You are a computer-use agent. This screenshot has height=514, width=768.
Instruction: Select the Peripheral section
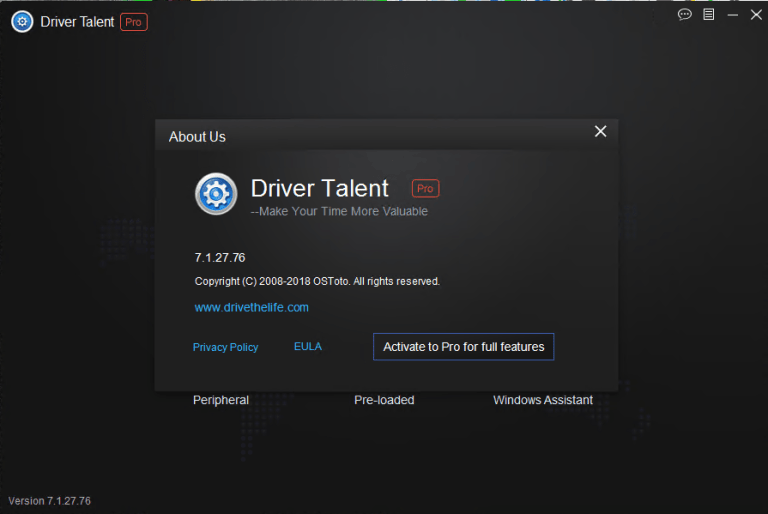click(x=221, y=400)
